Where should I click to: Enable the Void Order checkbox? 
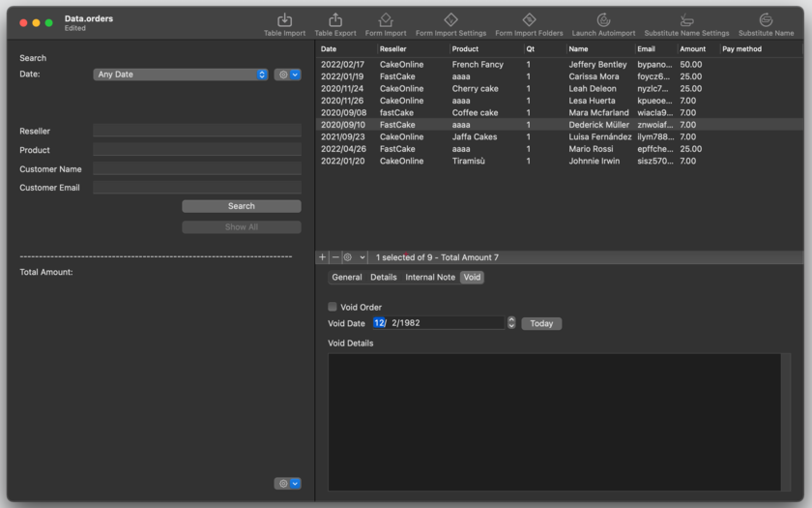[333, 307]
